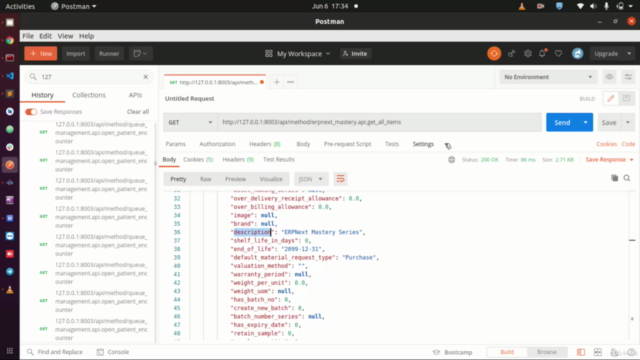The height and width of the screenshot is (360, 640).
Task: Click the request URL input field
Action: [x=380, y=122]
